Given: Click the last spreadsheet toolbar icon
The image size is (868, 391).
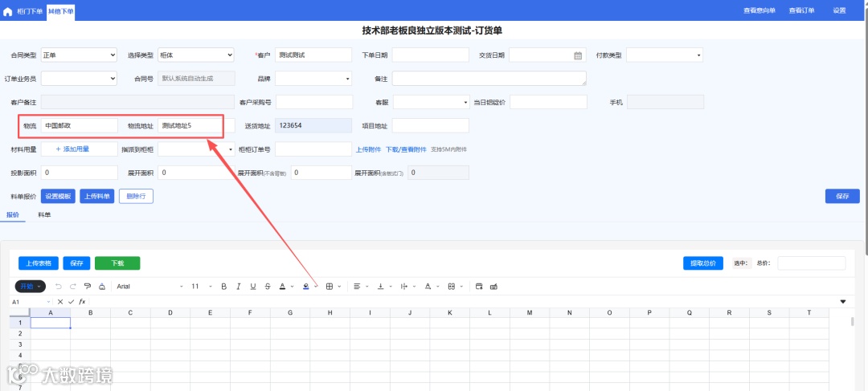Looking at the screenshot, I should tap(493, 286).
